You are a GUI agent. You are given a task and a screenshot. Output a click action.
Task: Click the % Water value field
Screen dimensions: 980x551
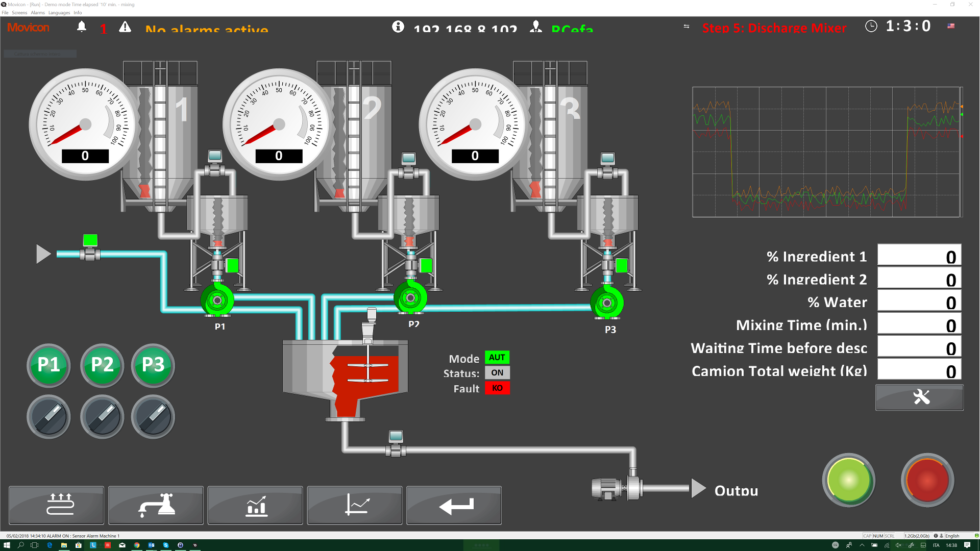coord(919,301)
